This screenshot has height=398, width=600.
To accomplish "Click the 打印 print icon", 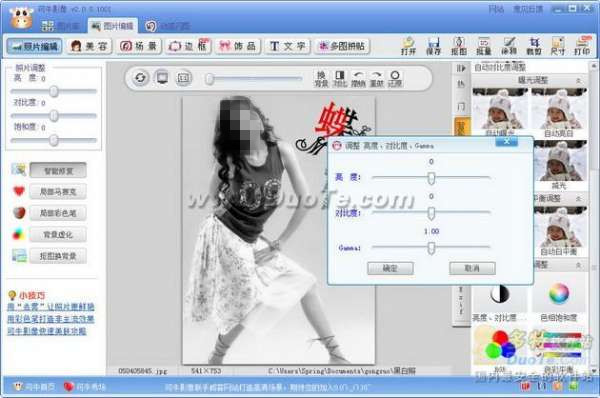I will pos(582,46).
